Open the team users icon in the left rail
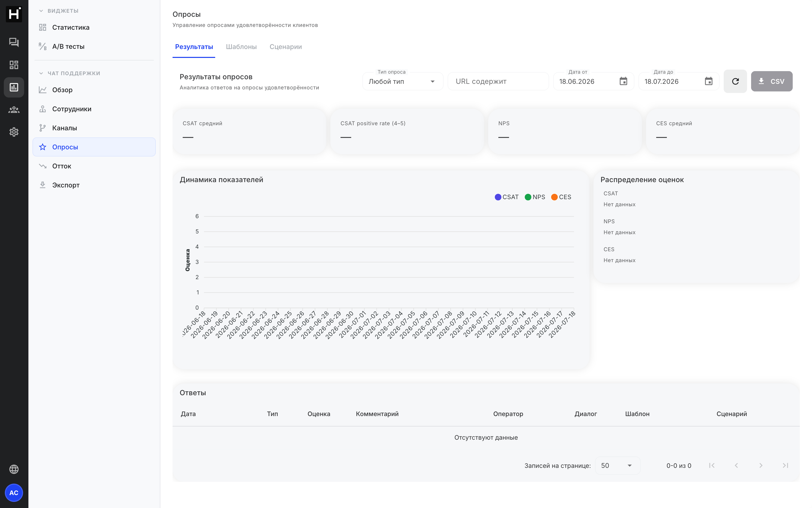 [14, 109]
